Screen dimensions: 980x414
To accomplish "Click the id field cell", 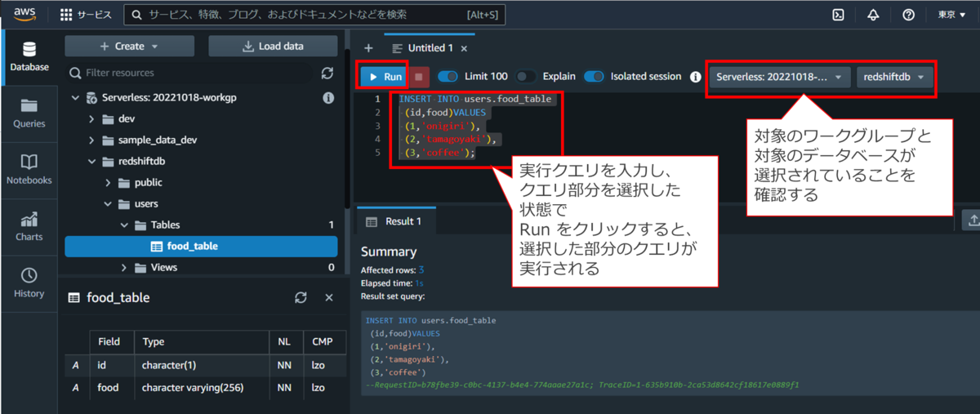I will click(x=111, y=365).
